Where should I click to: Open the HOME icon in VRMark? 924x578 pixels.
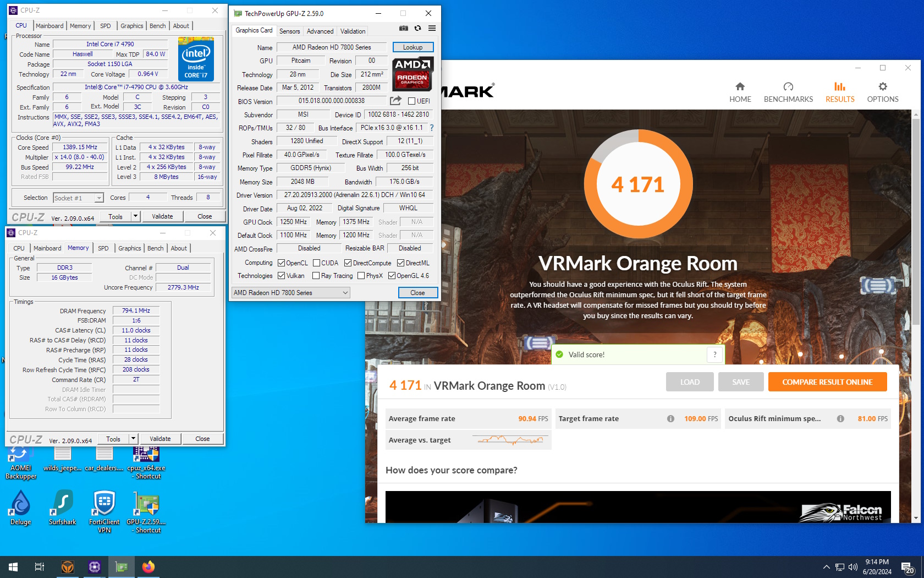click(x=740, y=86)
